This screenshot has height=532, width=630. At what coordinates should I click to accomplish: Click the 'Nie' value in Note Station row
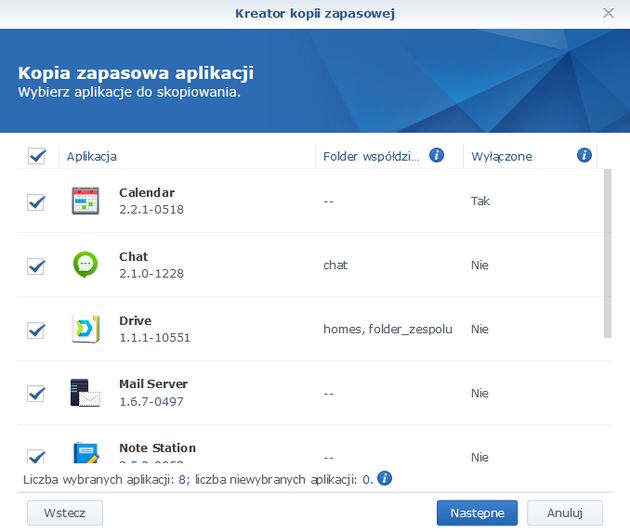tap(480, 457)
